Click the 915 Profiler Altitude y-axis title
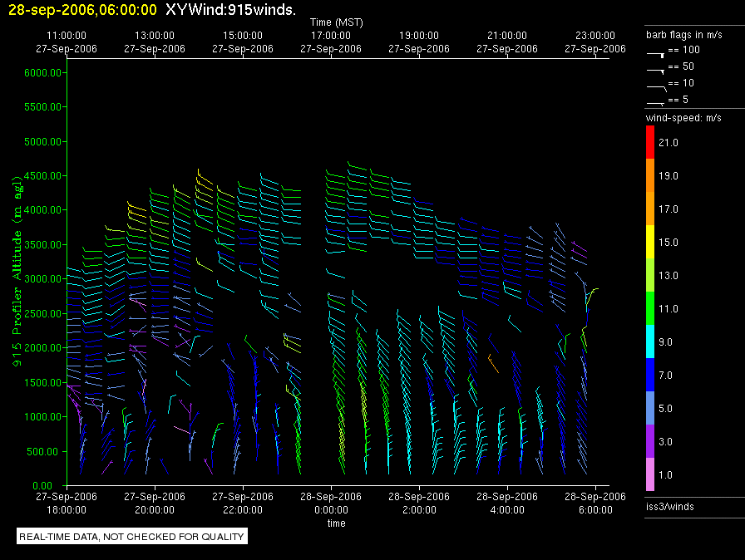The image size is (745, 560). pyautogui.click(x=17, y=272)
